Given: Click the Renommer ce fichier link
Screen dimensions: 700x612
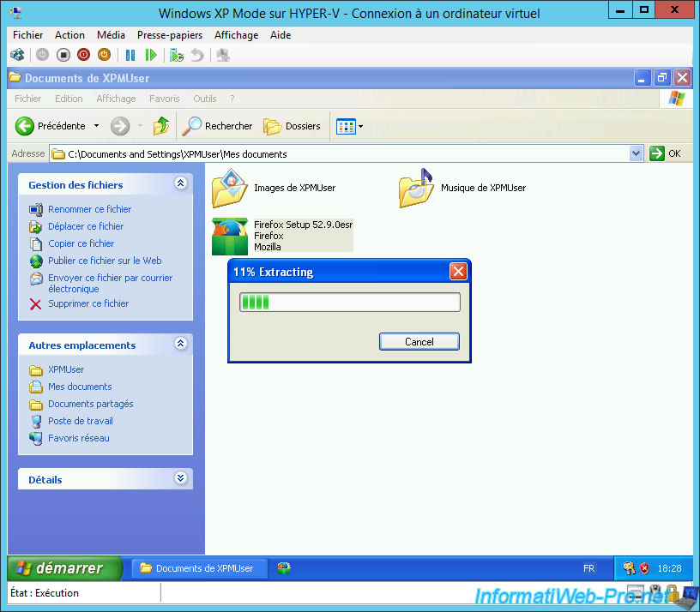Looking at the screenshot, I should point(89,209).
